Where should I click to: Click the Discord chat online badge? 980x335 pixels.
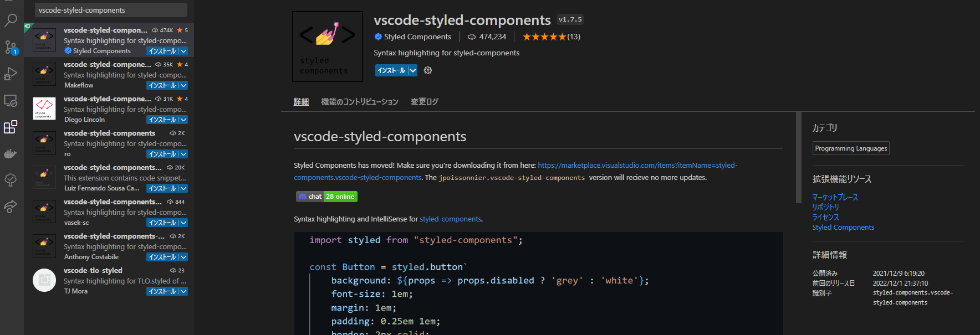click(326, 197)
